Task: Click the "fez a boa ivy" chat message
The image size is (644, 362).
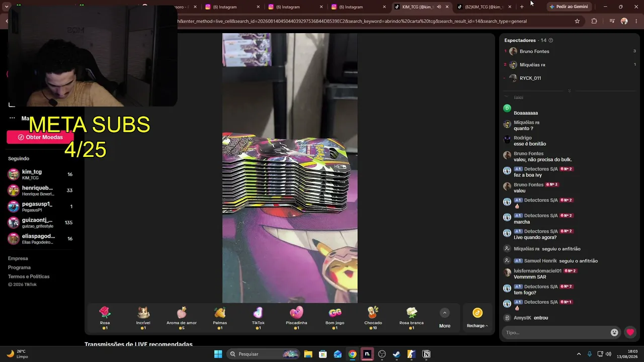Action: 528,175
